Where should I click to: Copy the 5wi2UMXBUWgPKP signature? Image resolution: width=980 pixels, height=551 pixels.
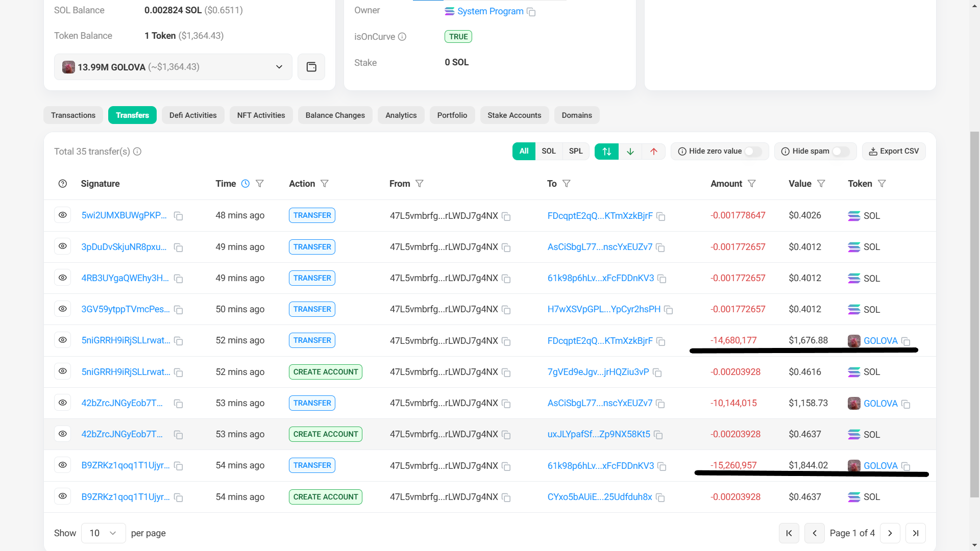coord(178,216)
